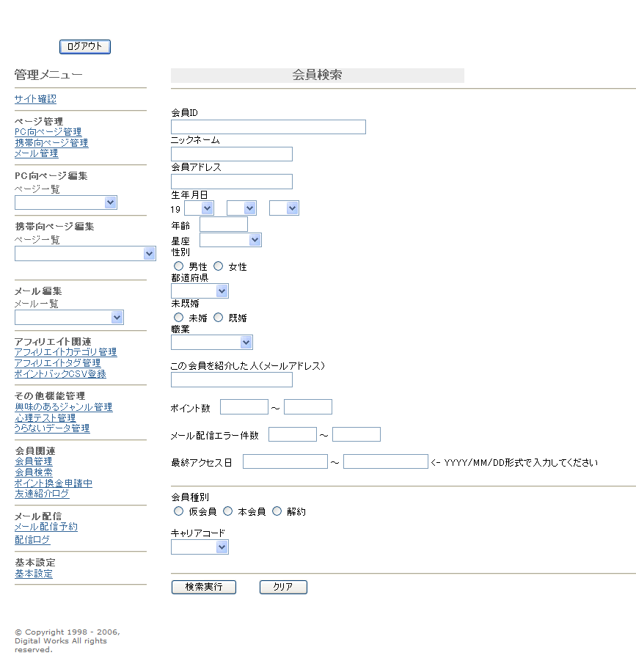636x672 pixels.
Task: Open PC向ページ管理 link
Action: pyautogui.click(x=48, y=131)
